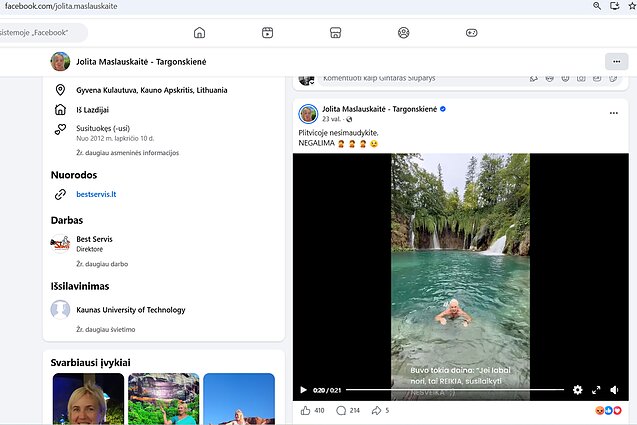Click the hometown house icon

pos(60,109)
